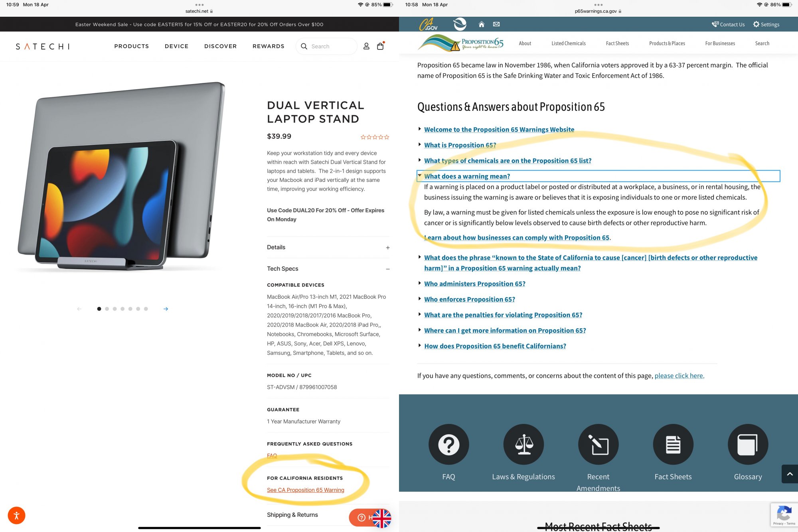Click the Satechi search magnifier icon
This screenshot has width=798, height=532.
click(x=304, y=46)
